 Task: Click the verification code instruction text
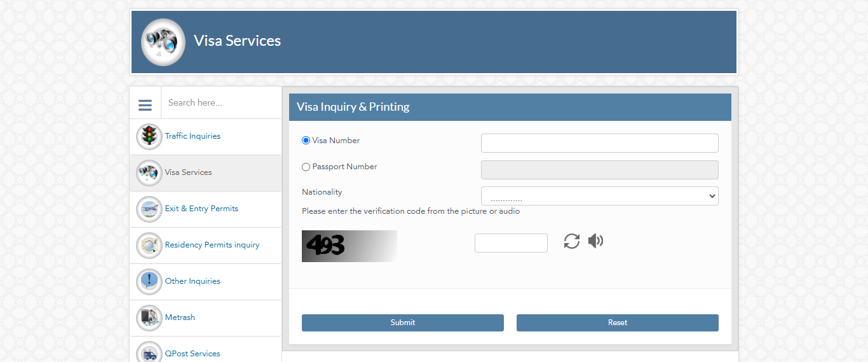point(410,211)
